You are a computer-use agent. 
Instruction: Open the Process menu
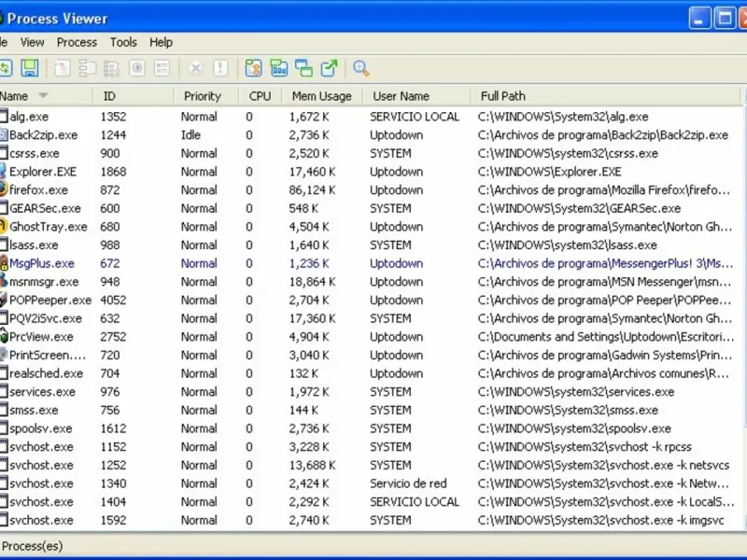coord(77,42)
